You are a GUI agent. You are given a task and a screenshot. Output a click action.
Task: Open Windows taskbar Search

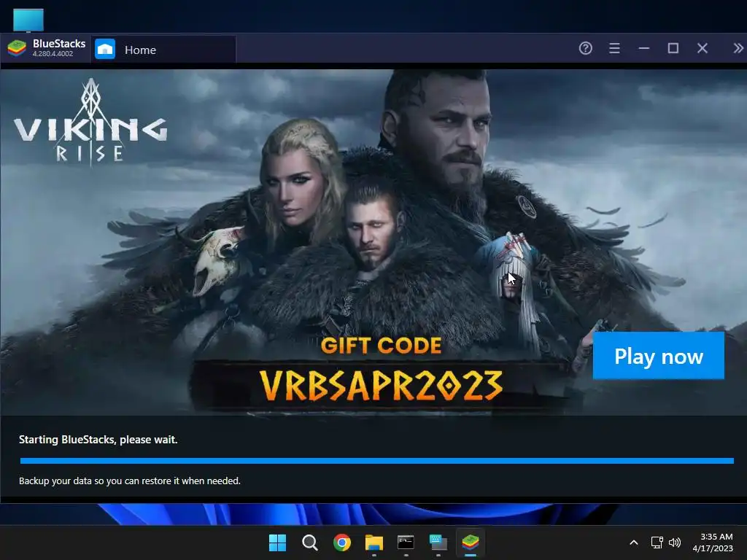pyautogui.click(x=309, y=542)
